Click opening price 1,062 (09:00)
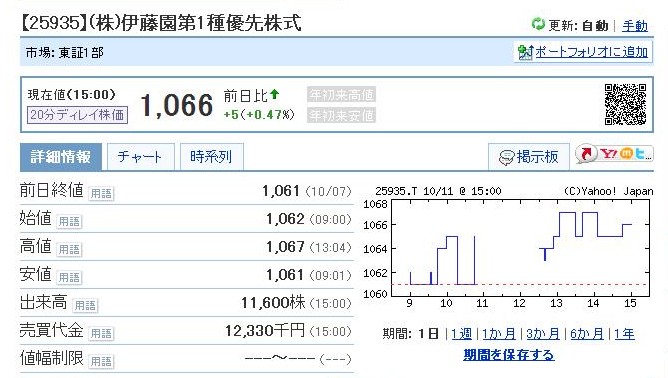The width and height of the screenshot is (668, 378). tap(308, 219)
